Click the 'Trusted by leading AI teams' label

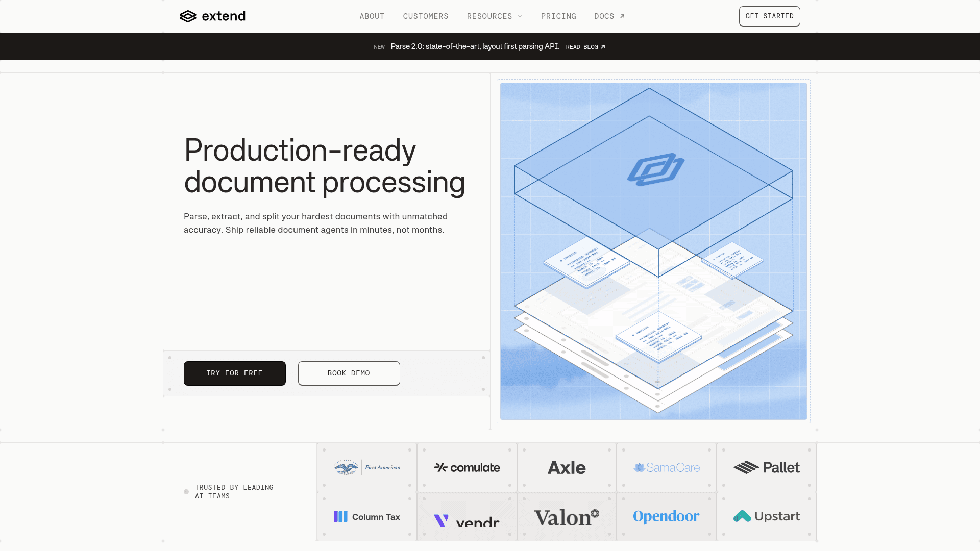coord(234,492)
